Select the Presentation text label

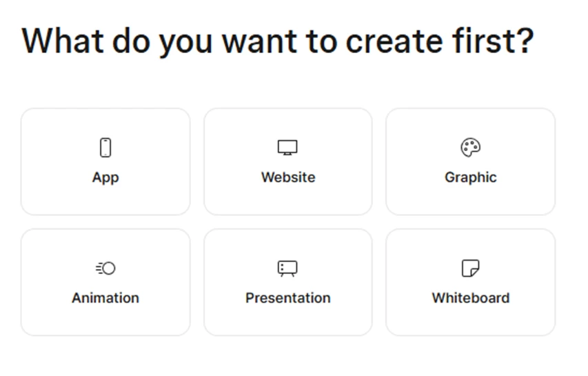[x=288, y=298]
